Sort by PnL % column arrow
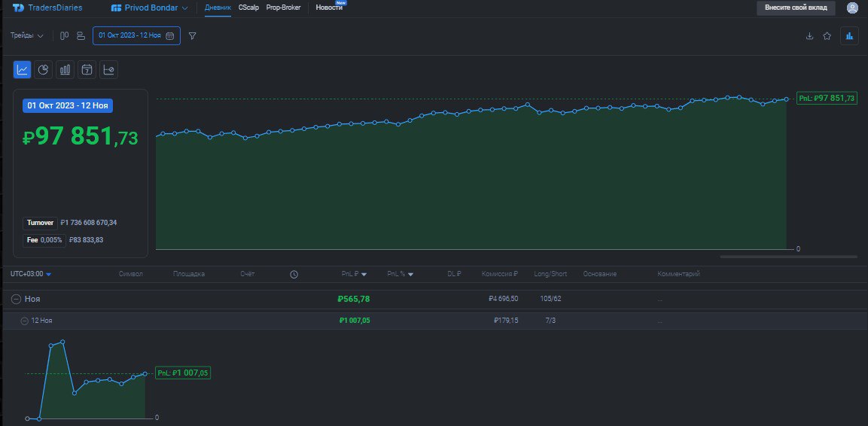 coord(410,275)
